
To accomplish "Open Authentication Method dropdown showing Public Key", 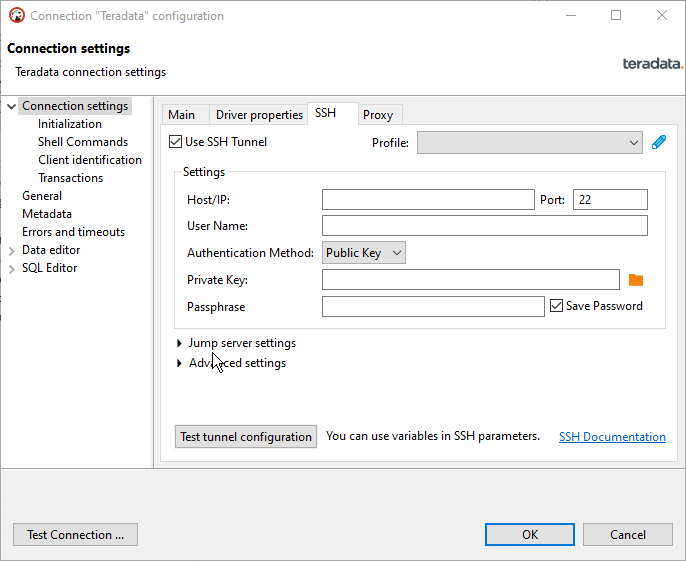I will 364,252.
